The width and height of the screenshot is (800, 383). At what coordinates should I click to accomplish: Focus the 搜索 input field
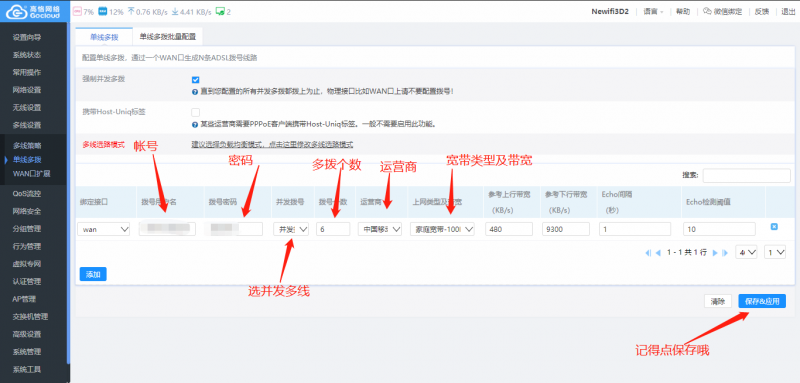tap(746, 175)
